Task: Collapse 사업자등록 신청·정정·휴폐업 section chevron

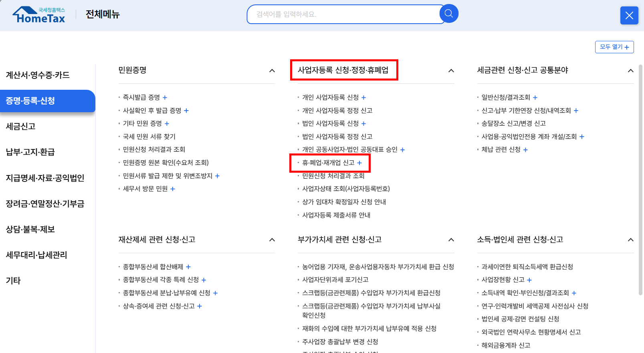Action: (451, 71)
